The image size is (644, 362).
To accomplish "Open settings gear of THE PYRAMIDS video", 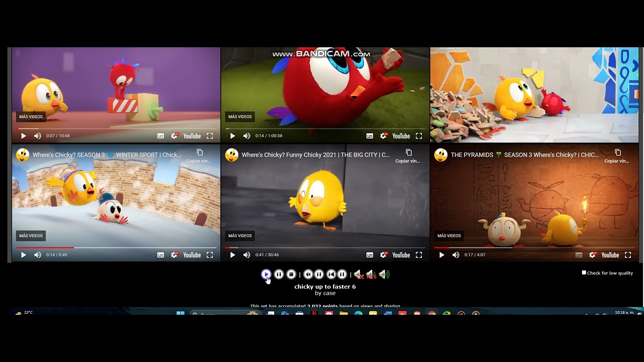I will point(593,255).
